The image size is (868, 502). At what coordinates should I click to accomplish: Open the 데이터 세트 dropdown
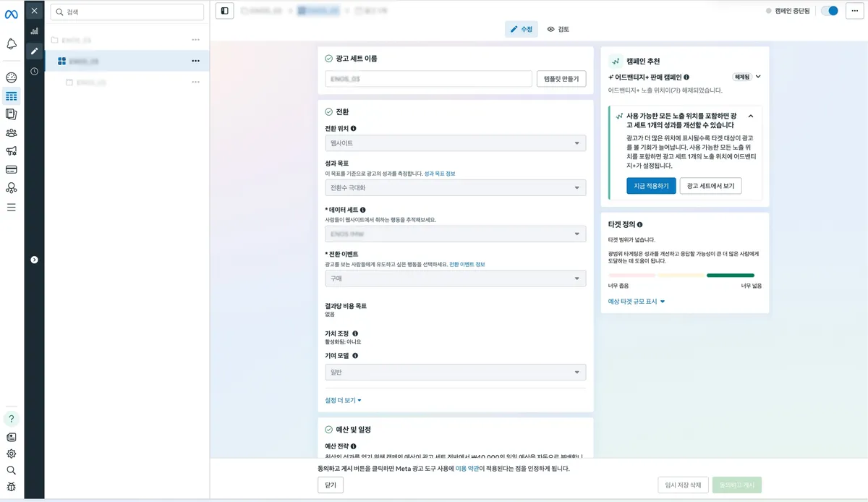pos(456,234)
